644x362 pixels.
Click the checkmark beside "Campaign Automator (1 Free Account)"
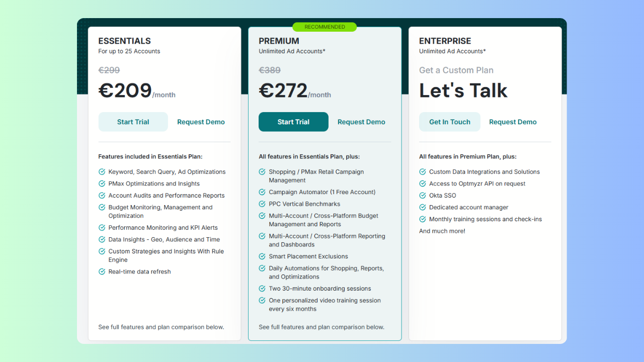pos(262,192)
